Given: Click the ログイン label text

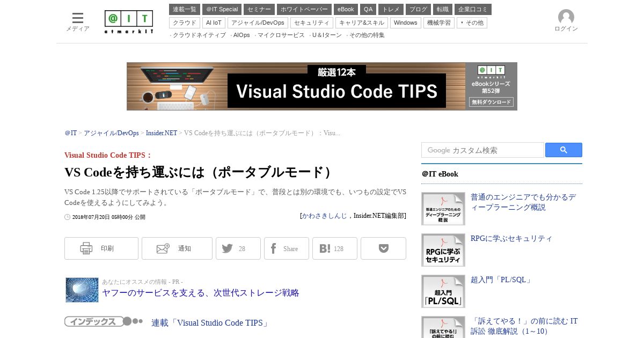Looking at the screenshot, I should [566, 29].
